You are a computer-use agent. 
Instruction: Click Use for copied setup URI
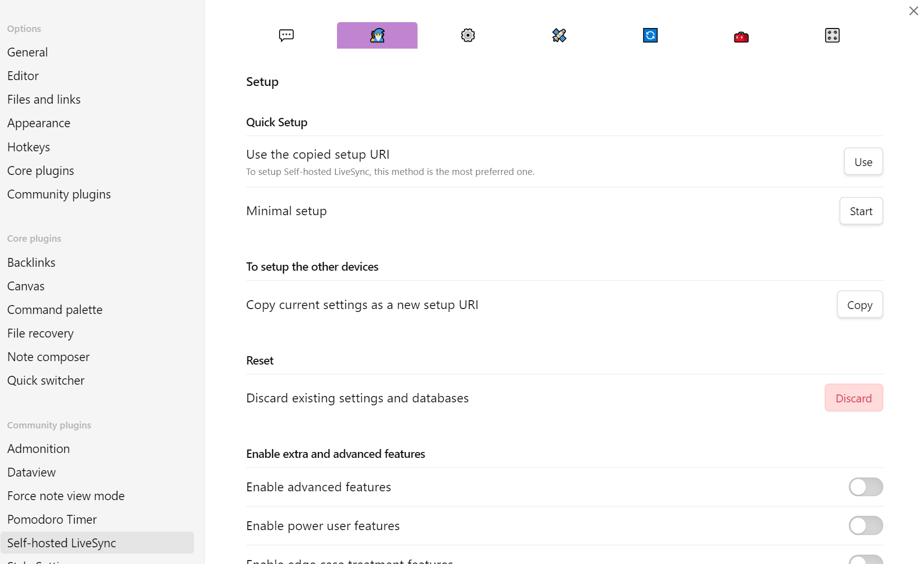click(863, 162)
